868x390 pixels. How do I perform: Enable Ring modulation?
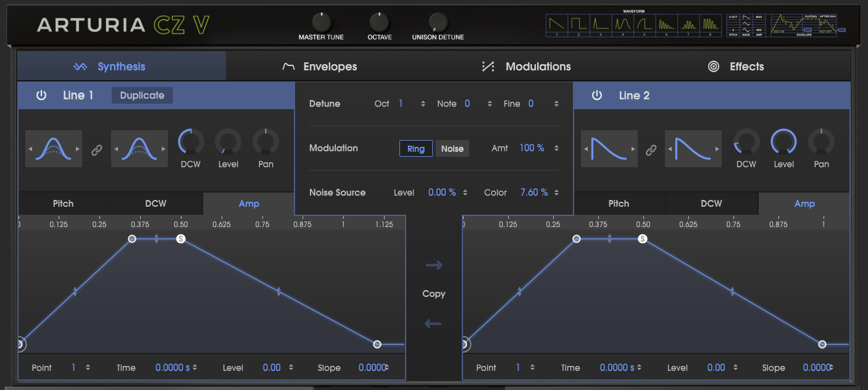click(416, 149)
